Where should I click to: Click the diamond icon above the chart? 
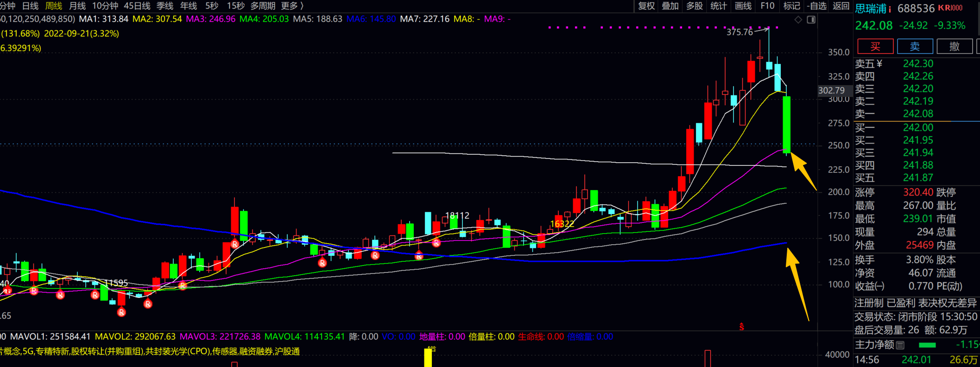[x=798, y=19]
